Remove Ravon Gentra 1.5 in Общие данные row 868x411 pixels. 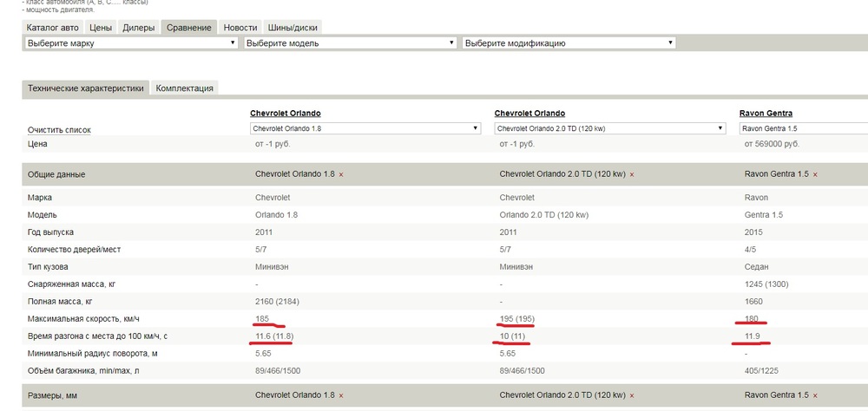pos(815,175)
